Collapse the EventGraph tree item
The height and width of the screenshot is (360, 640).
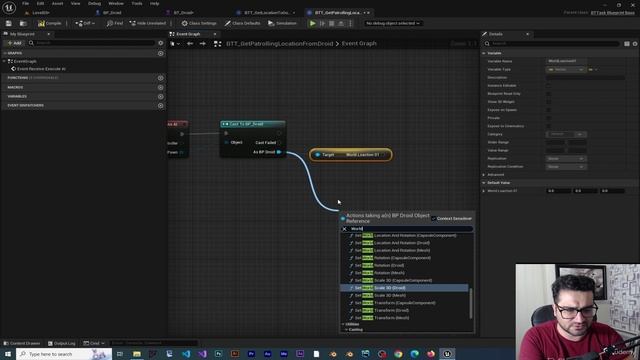point(4,61)
